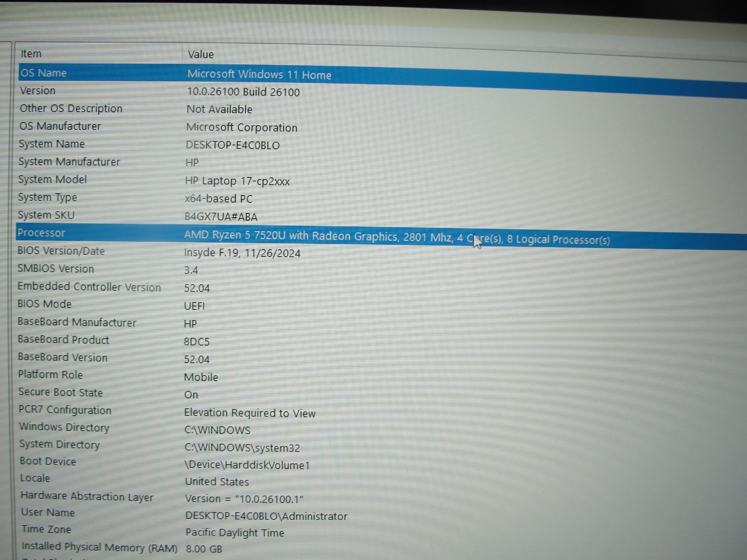Select Platform Role row label
The image size is (747, 560).
point(50,374)
